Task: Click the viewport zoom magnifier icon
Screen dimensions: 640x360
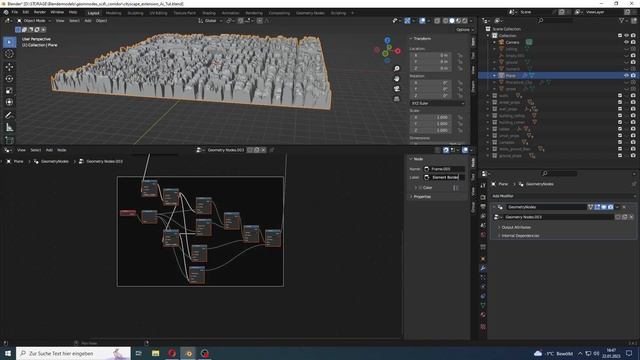Action: point(396,69)
